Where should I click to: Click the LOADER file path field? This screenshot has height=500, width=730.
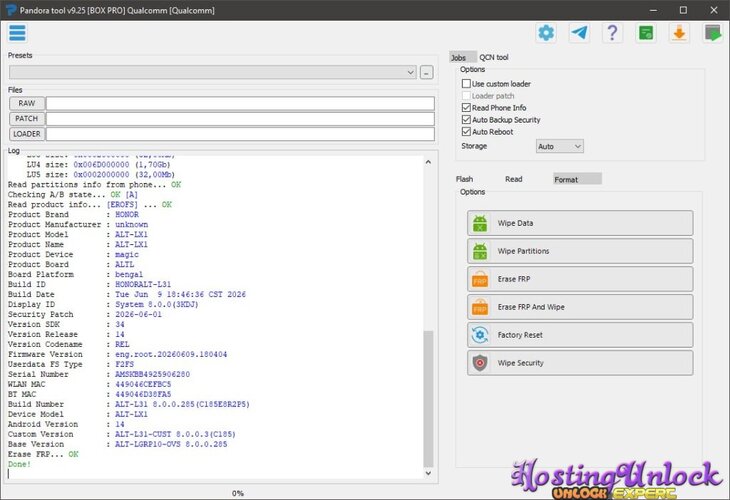click(240, 134)
